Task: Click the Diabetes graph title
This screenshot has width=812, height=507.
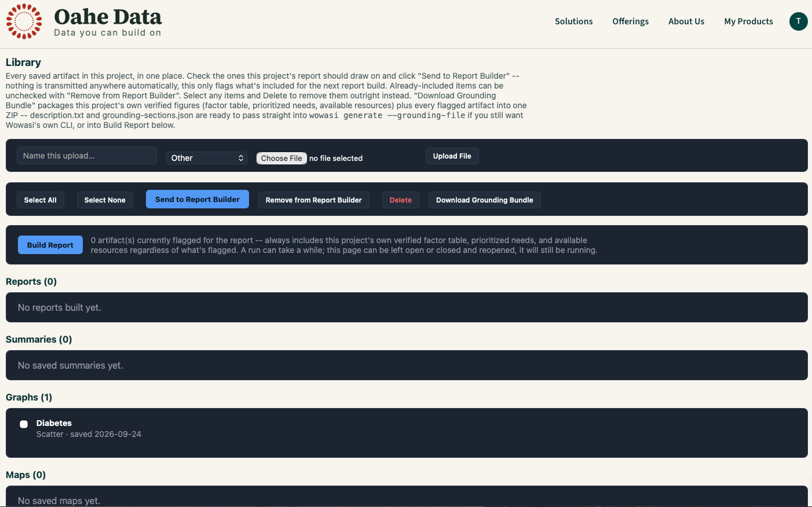Action: click(x=54, y=423)
